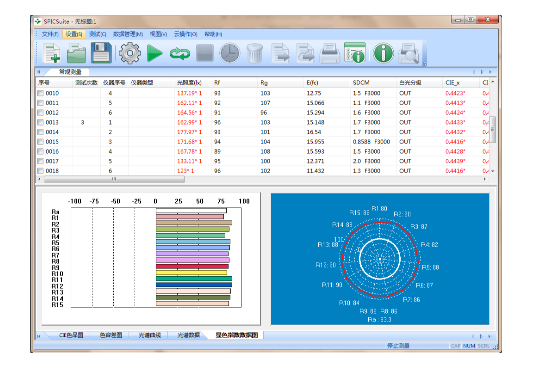This screenshot has height=380, width=540.
Task: Tick the checkbox for row 0010
Action: [x=40, y=93]
